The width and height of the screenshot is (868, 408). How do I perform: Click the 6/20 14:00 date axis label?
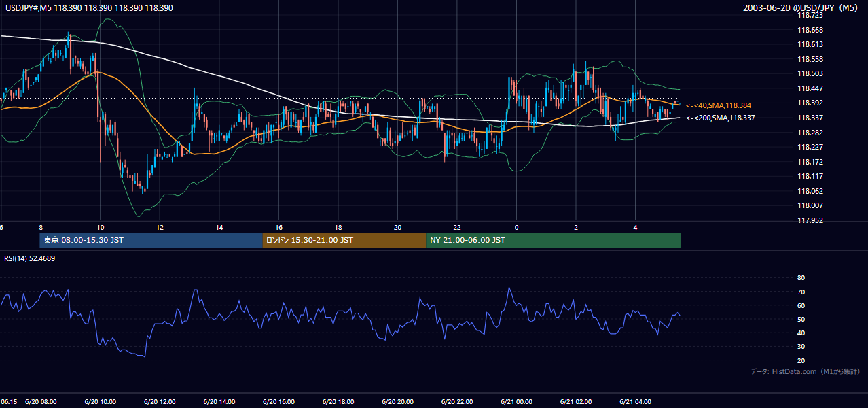pos(219,402)
